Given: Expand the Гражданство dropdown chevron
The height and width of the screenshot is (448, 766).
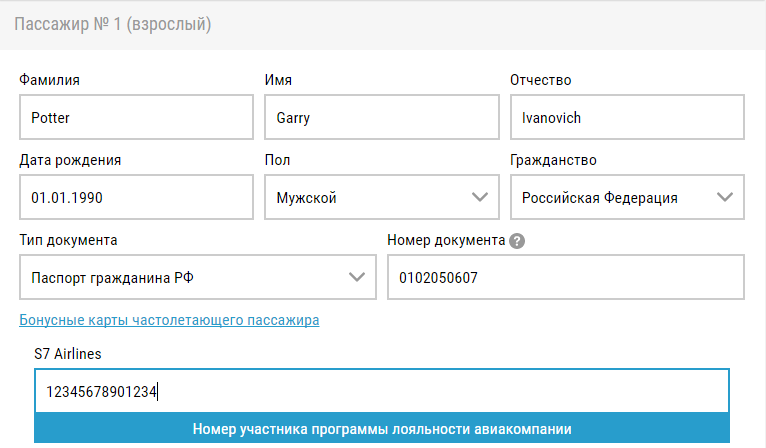Looking at the screenshot, I should click(x=724, y=197).
